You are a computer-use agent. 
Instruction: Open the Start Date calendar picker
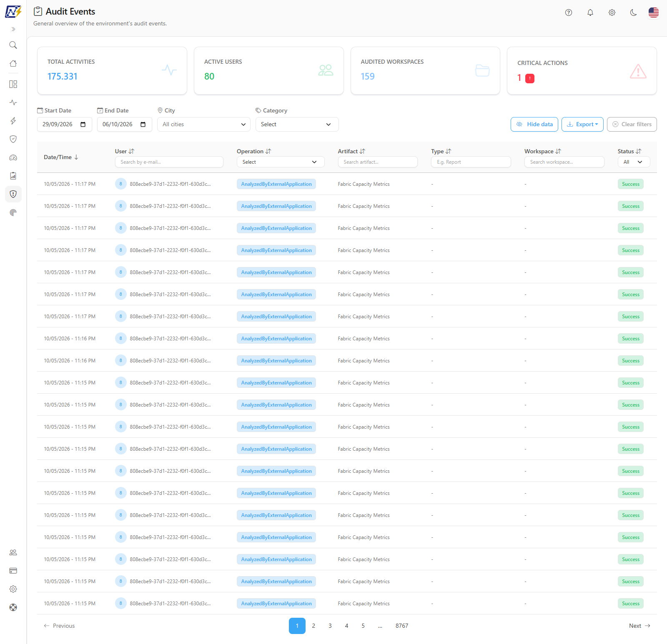coord(83,124)
